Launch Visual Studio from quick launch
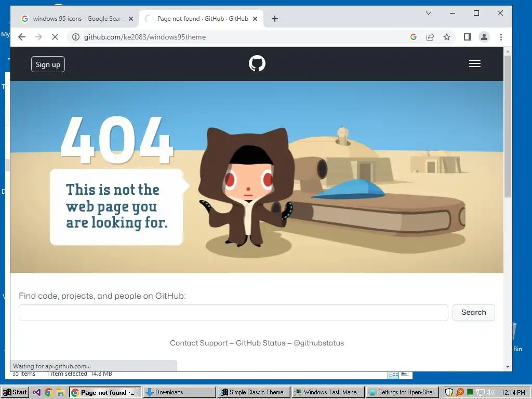The height and width of the screenshot is (399, 532). tap(37, 393)
